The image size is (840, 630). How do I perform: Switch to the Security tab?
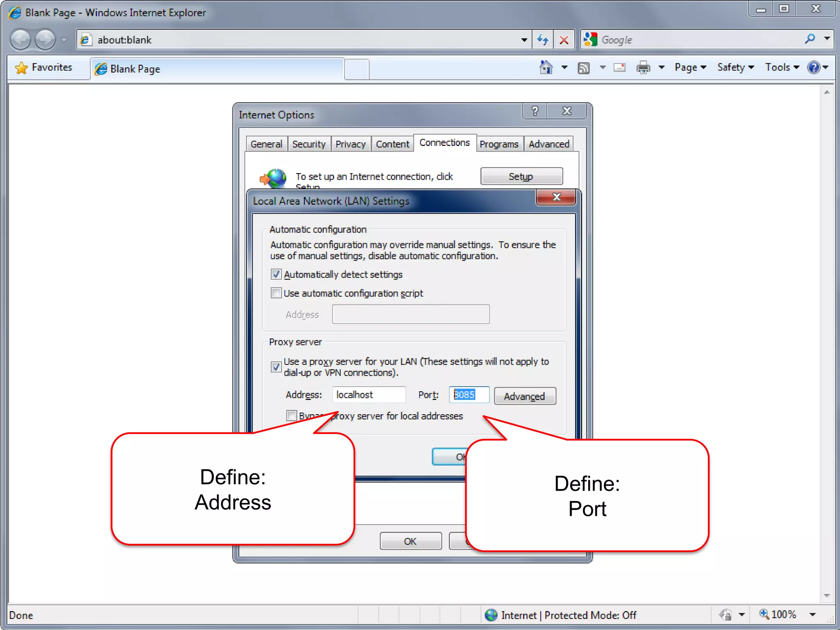point(308,144)
